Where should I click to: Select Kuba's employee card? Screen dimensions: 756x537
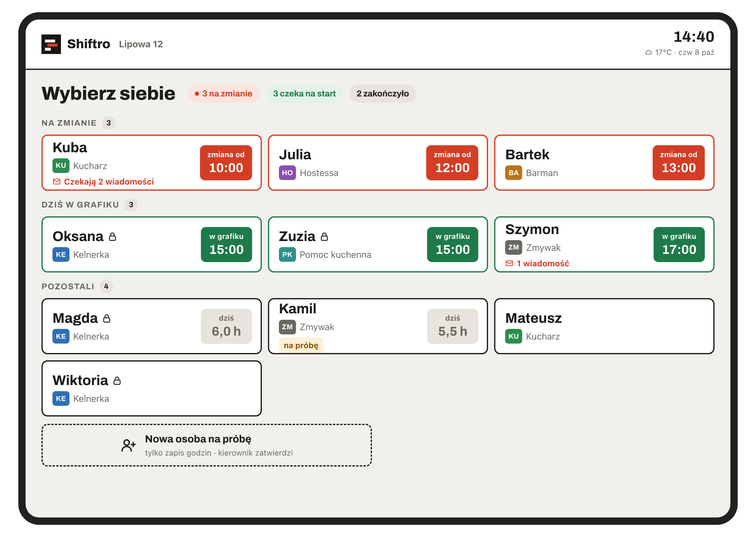[x=151, y=162]
